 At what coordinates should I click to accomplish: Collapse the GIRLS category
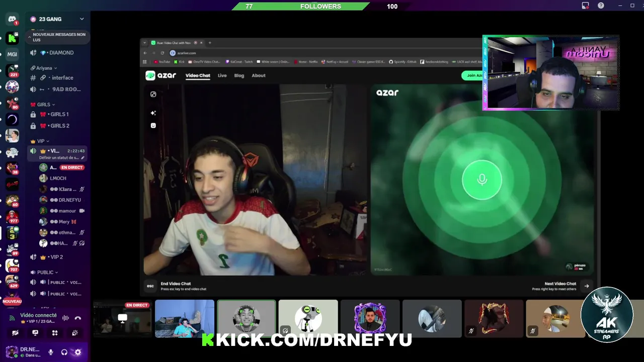(43, 105)
